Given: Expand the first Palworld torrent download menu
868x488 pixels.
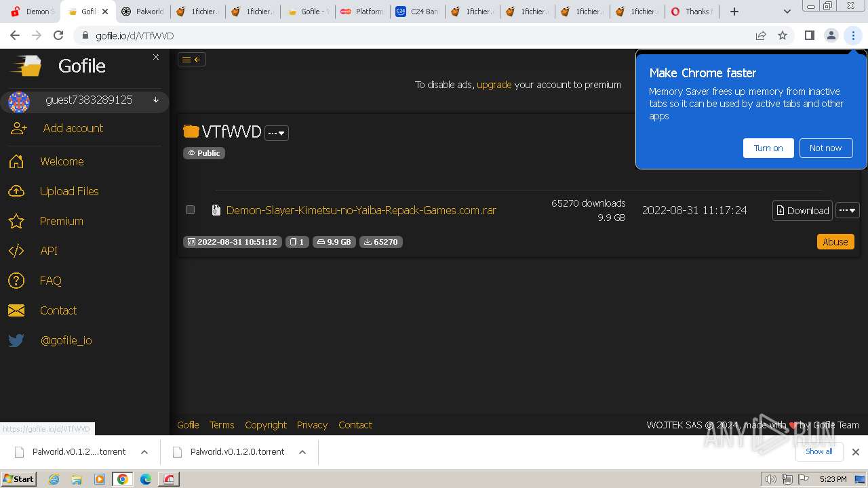Looking at the screenshot, I should pyautogui.click(x=144, y=452).
